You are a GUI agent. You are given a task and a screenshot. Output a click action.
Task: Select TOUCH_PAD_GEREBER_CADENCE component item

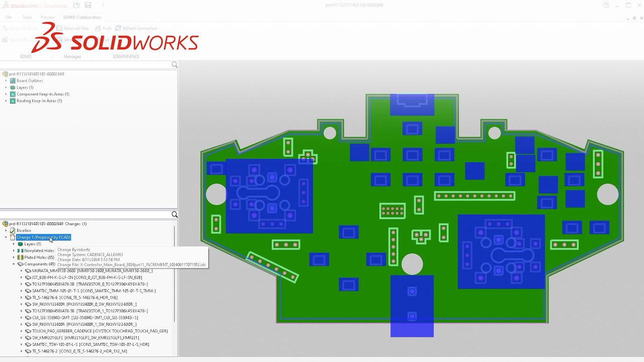click(x=100, y=331)
